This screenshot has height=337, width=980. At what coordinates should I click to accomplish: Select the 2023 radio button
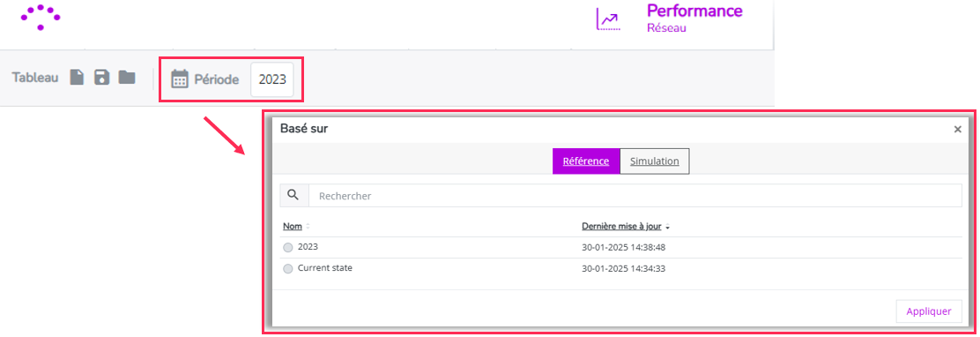[287, 248]
